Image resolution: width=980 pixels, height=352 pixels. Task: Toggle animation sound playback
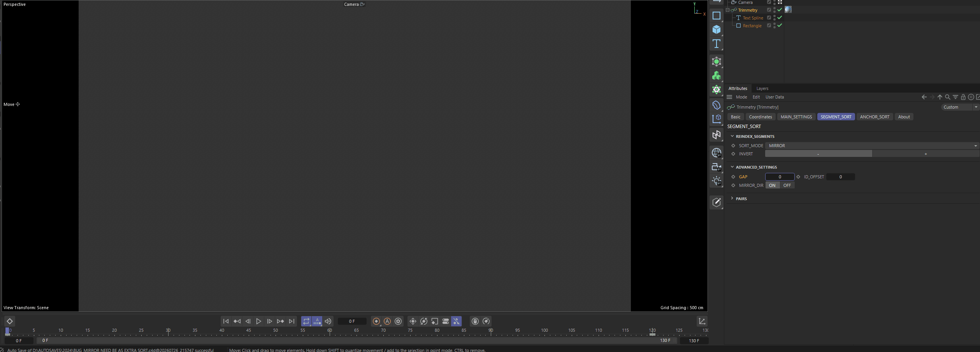[328, 321]
